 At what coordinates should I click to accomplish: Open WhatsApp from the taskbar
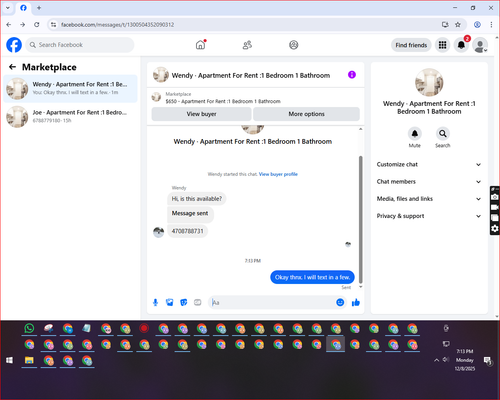[x=29, y=328]
